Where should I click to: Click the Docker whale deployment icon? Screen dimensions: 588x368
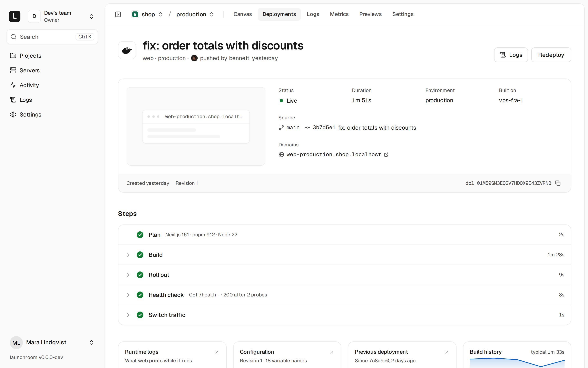127,50
